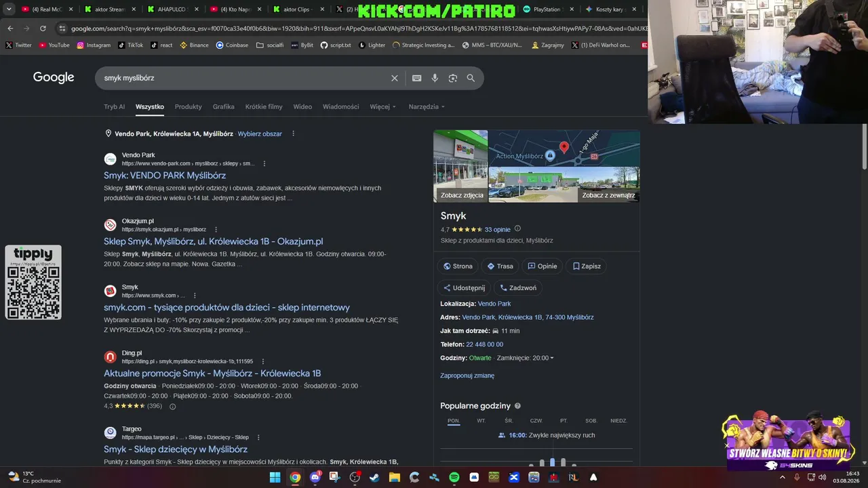Switch to Tryb AI tab

coord(115,106)
